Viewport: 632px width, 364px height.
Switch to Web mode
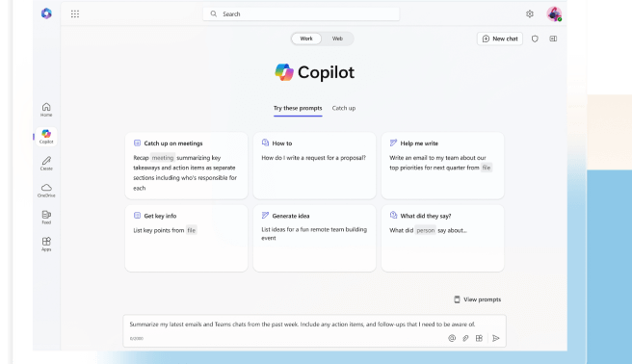click(x=337, y=39)
